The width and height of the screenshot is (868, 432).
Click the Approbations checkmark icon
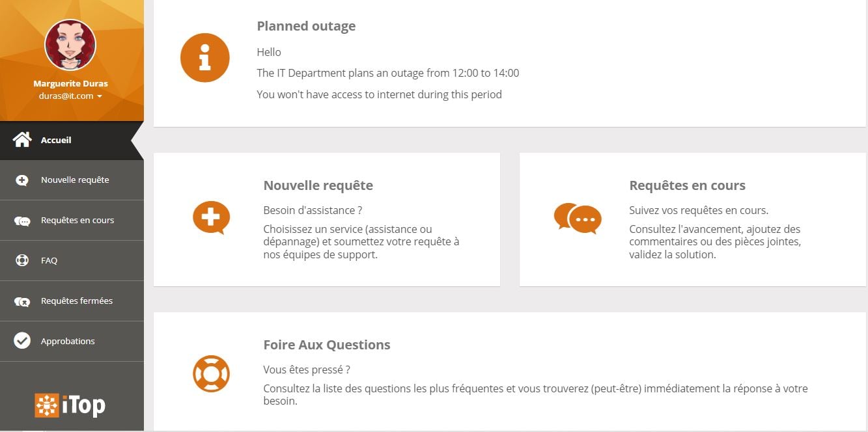point(22,341)
